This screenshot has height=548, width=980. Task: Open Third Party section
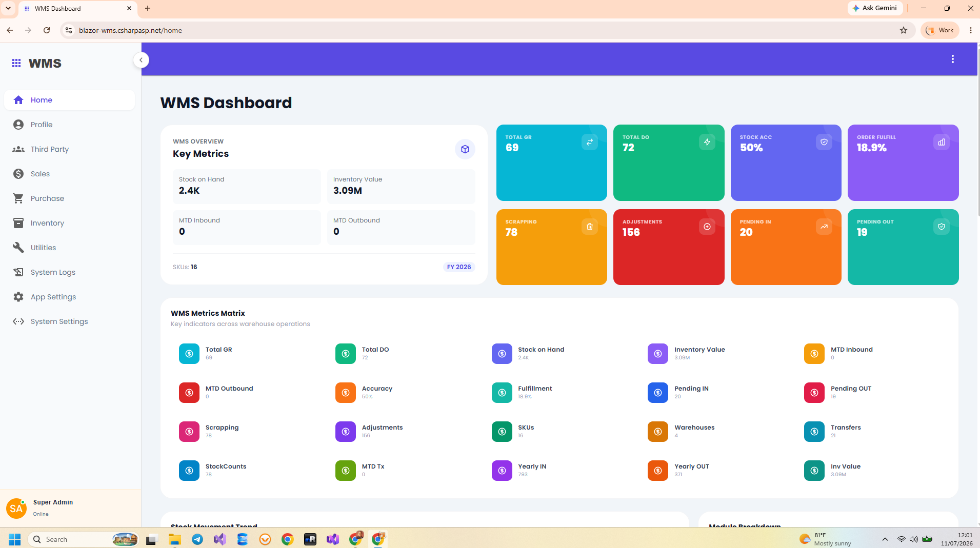[69, 149]
